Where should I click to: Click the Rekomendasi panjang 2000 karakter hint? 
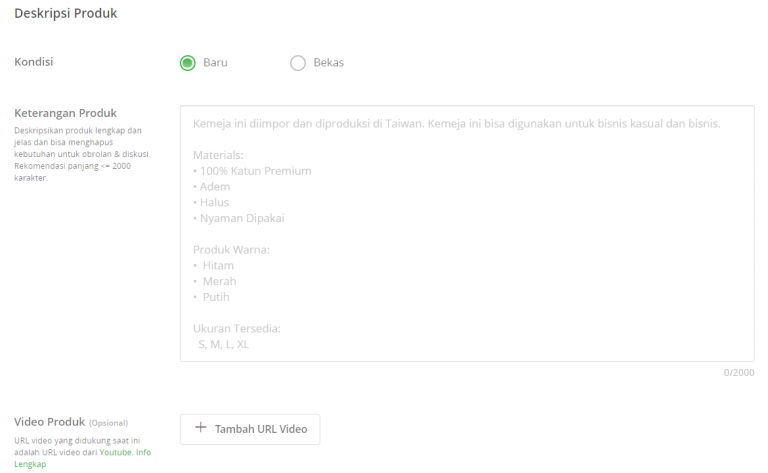coord(72,172)
